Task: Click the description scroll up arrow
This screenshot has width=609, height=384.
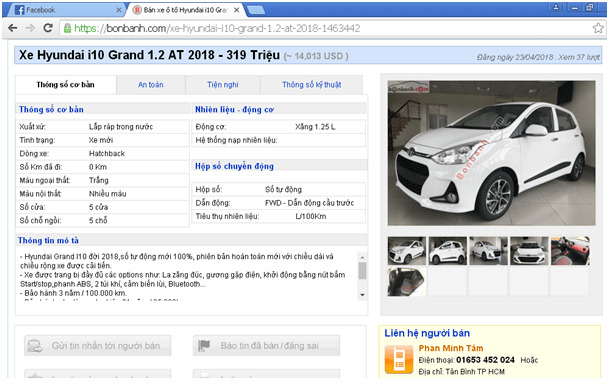Action: [362, 257]
